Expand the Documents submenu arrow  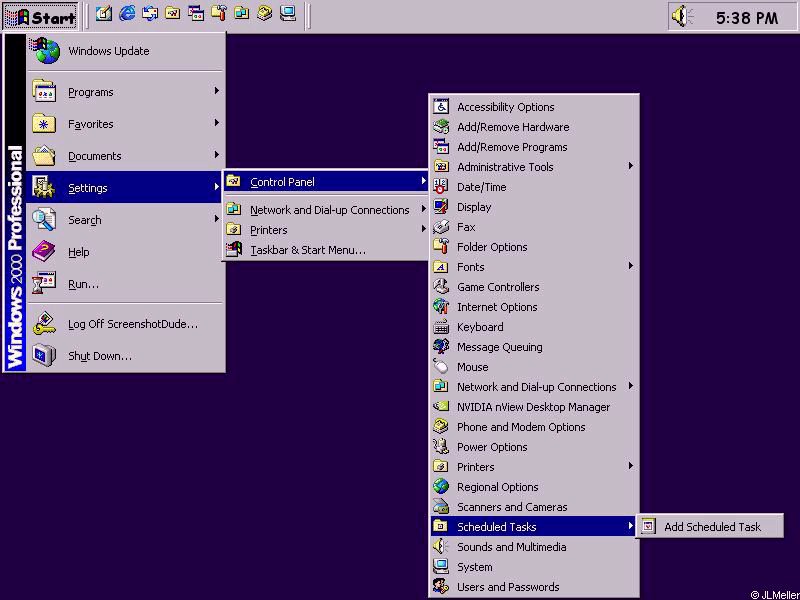pos(217,155)
